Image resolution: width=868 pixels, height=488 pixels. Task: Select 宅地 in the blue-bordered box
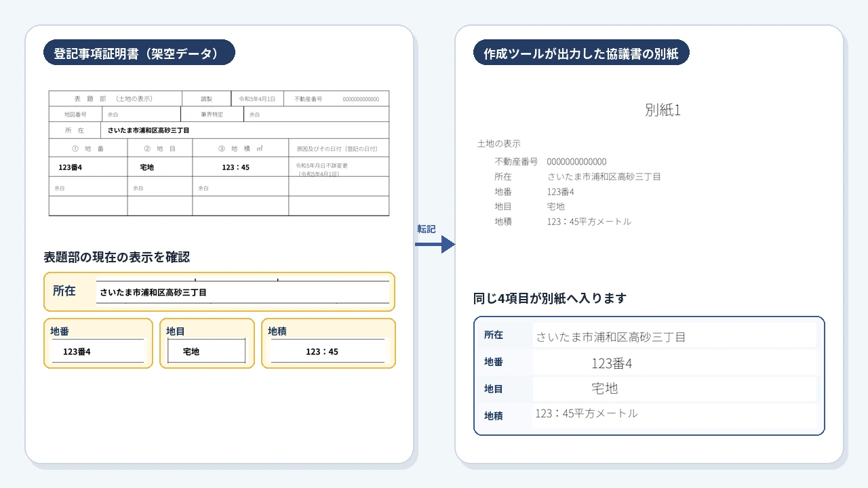[605, 388]
